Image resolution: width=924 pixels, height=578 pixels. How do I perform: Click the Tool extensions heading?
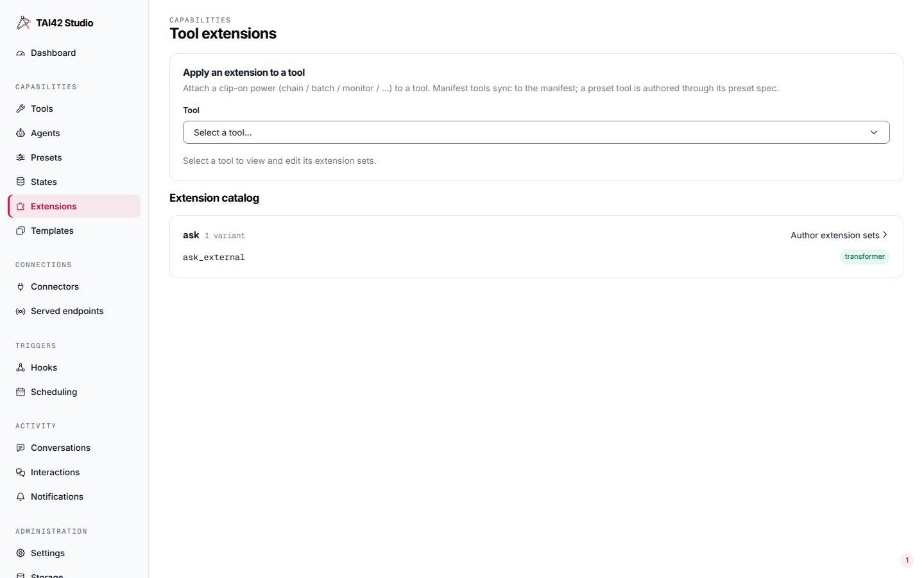pos(223,34)
